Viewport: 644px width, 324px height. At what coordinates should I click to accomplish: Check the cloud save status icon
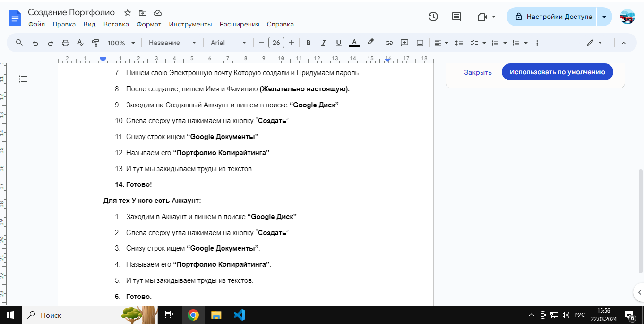click(x=158, y=13)
